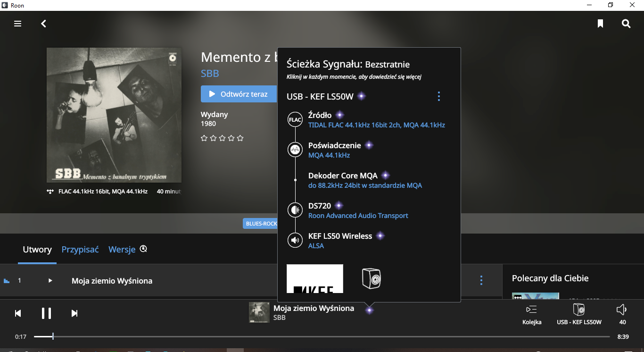
Task: Click TIDAL FLAC 44.1kHz 16bit 2ch source details
Action: coord(377,125)
